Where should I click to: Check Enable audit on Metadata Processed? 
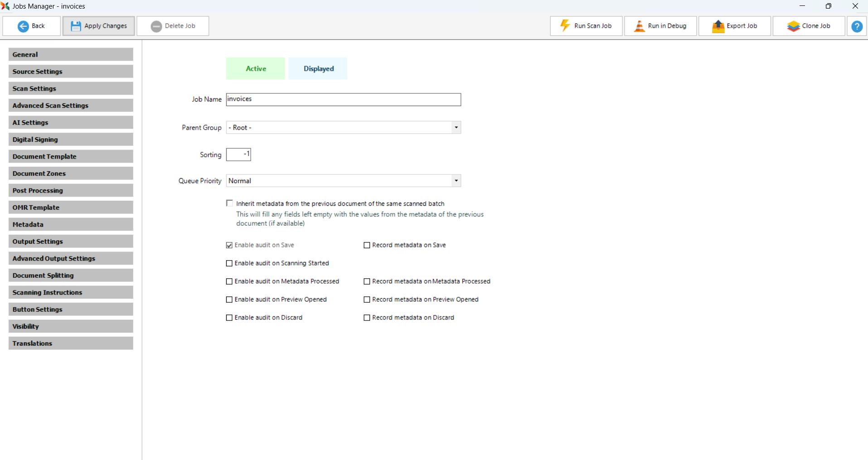tap(229, 281)
